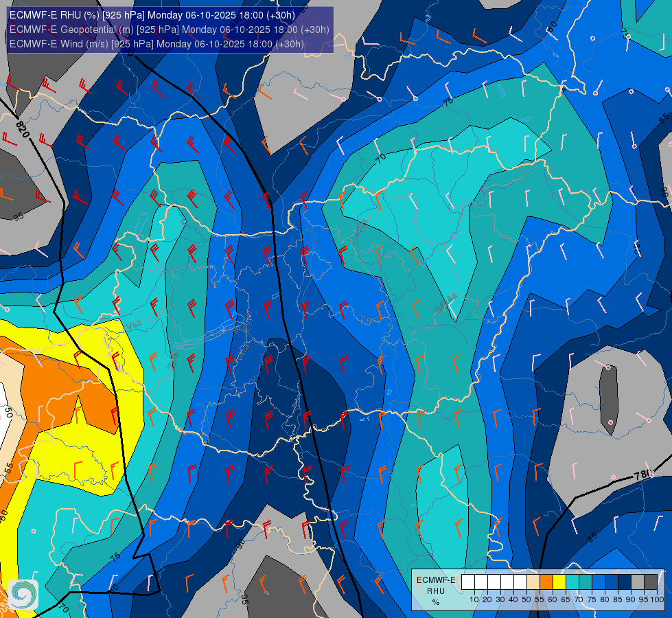Click the legend tick label 40

point(513,599)
